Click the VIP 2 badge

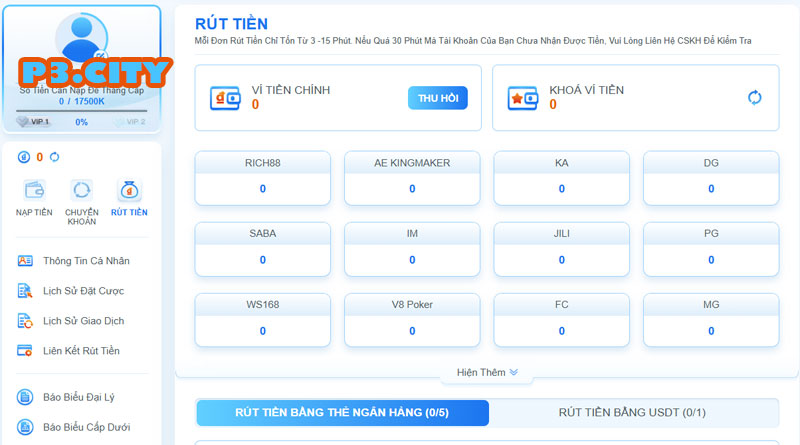click(x=130, y=122)
